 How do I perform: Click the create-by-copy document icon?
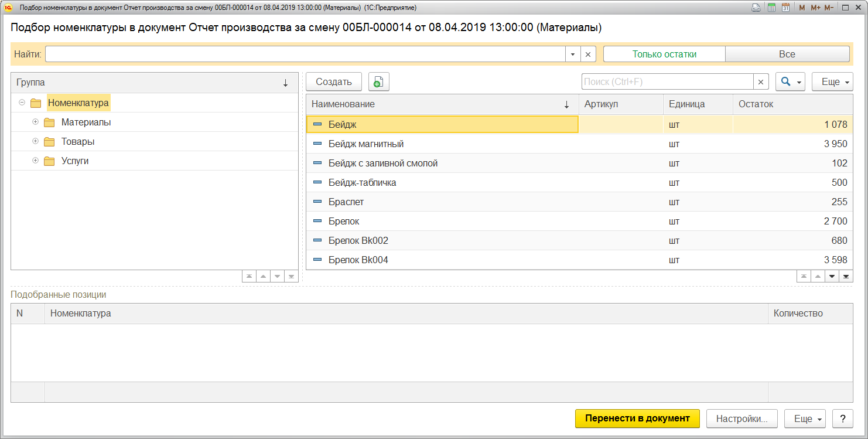pos(378,82)
